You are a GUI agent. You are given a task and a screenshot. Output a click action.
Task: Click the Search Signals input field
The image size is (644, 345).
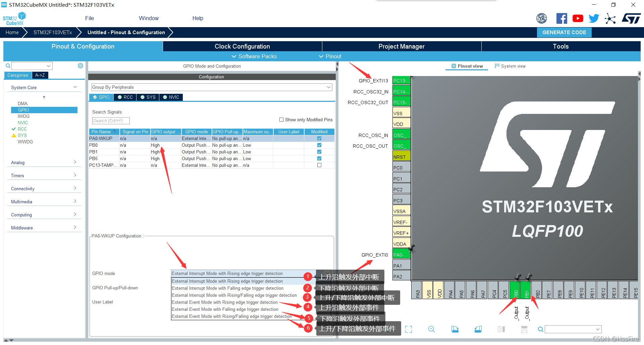(x=111, y=121)
